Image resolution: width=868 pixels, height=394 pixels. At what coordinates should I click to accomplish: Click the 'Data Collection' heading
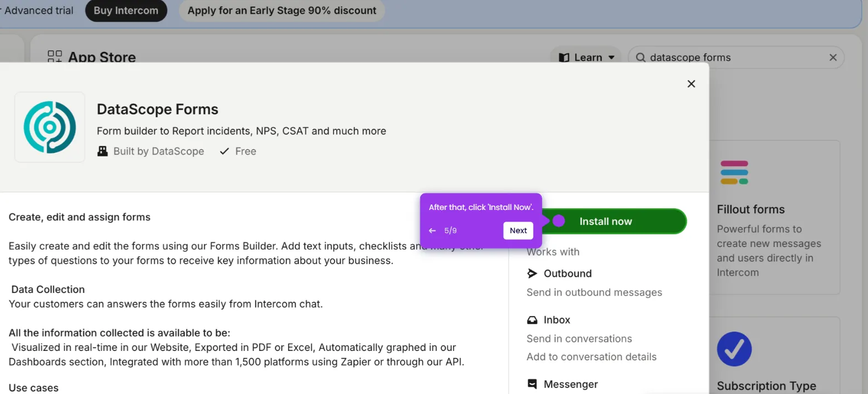click(x=48, y=290)
